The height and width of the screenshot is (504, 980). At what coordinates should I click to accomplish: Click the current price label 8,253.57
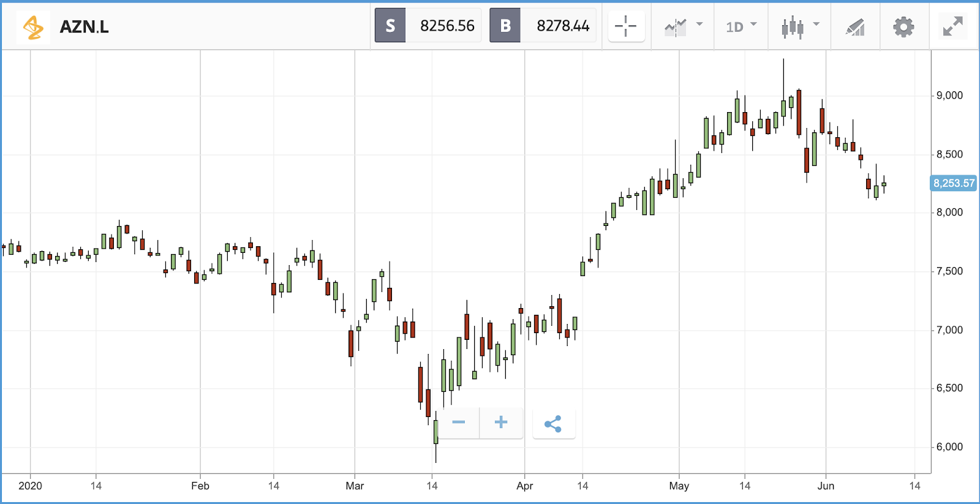(954, 183)
